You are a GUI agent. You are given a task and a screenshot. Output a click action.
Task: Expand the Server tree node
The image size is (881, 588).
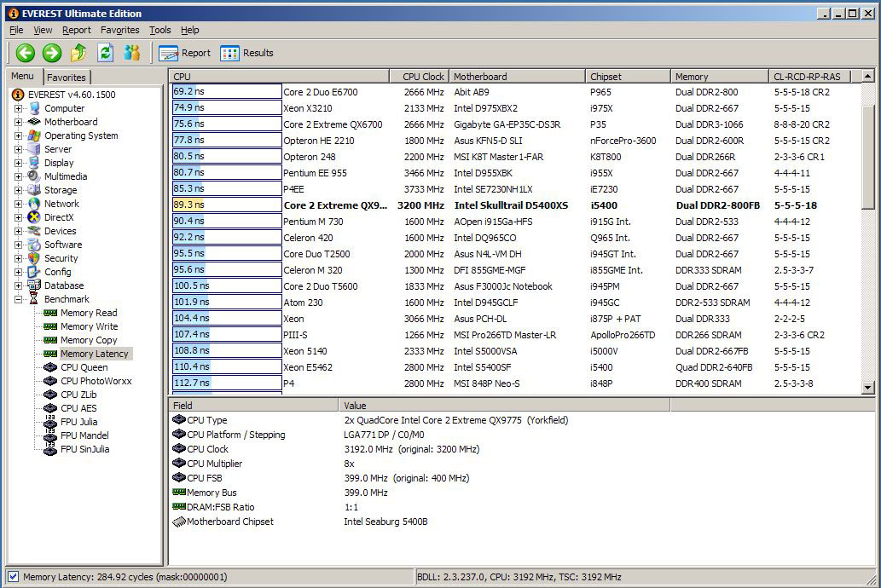[18, 149]
